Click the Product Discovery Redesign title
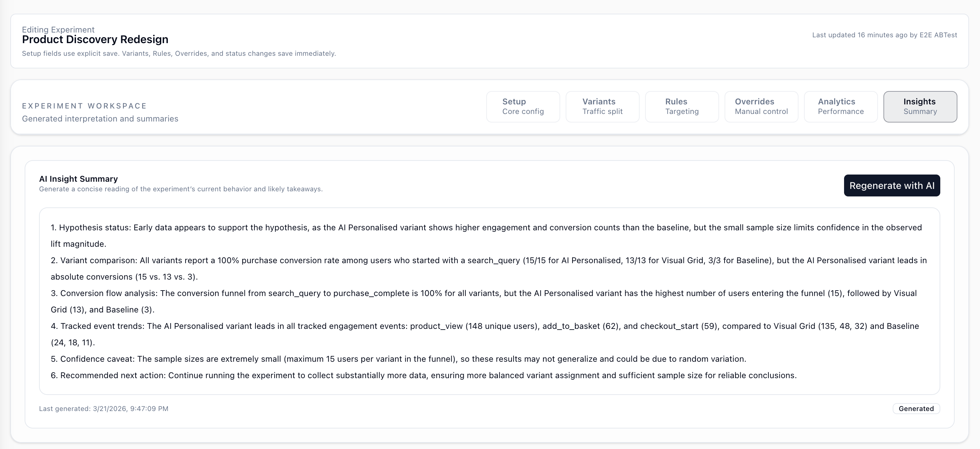This screenshot has width=980, height=449. tap(95, 39)
